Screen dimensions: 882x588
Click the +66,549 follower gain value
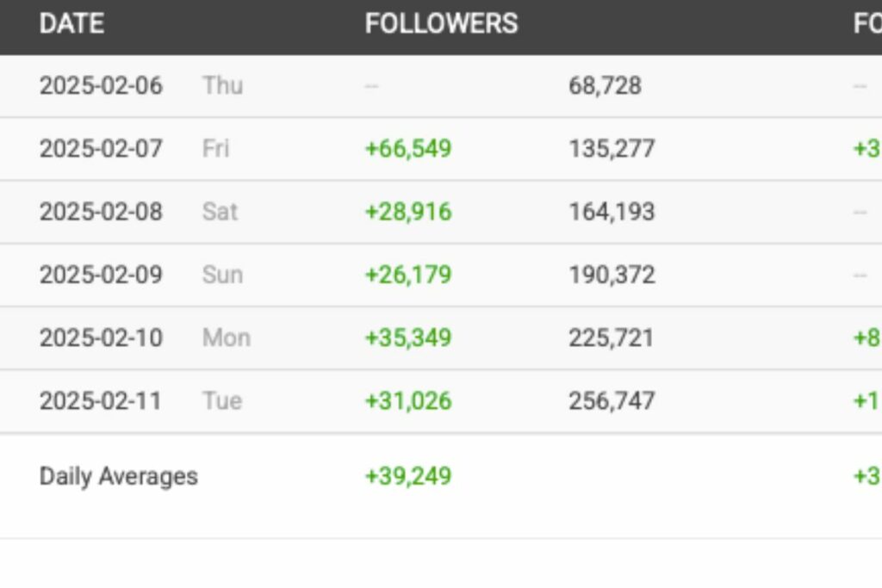(x=408, y=149)
